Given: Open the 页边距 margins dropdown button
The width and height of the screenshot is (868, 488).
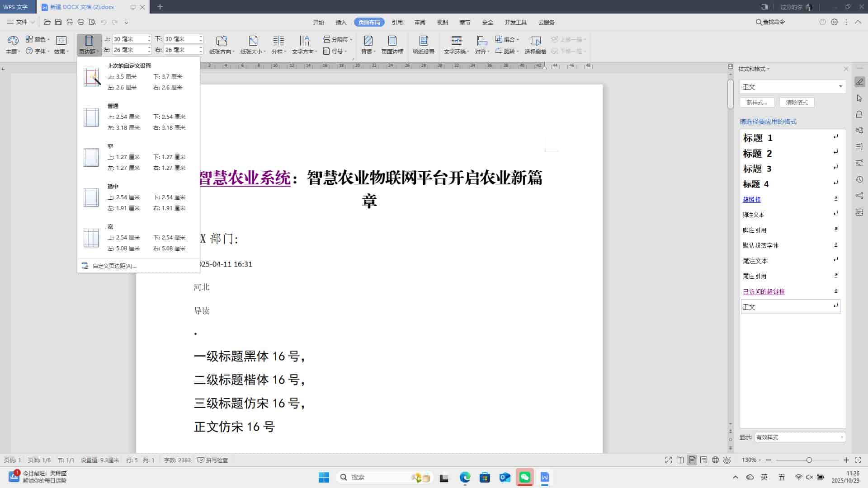Looking at the screenshot, I should (x=89, y=45).
